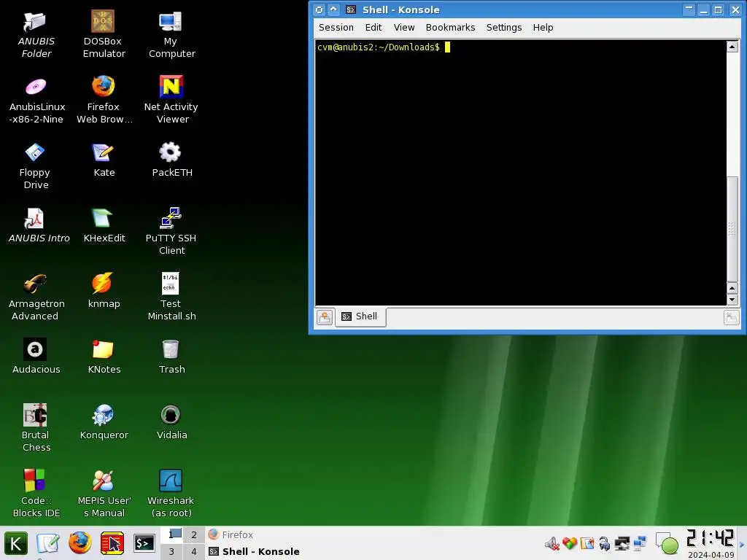The image size is (747, 560).
Task: Click close session button at tab bar right
Action: pos(731,317)
